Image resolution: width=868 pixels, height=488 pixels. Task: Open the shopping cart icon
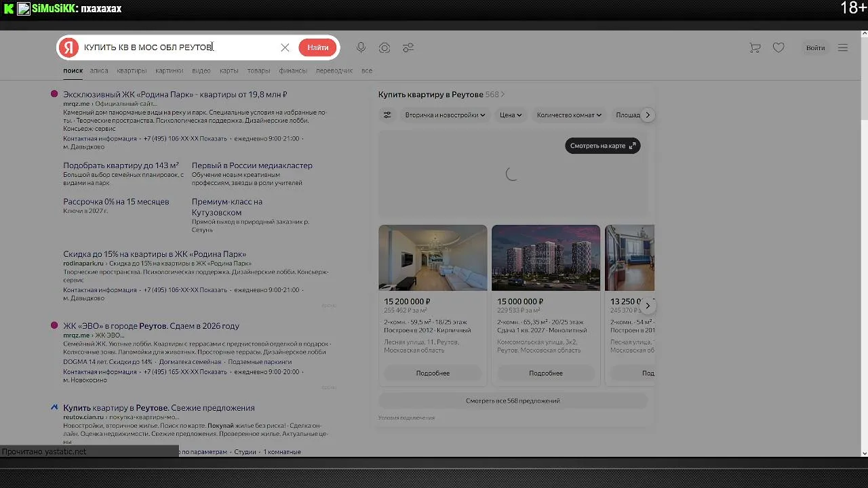coord(755,47)
